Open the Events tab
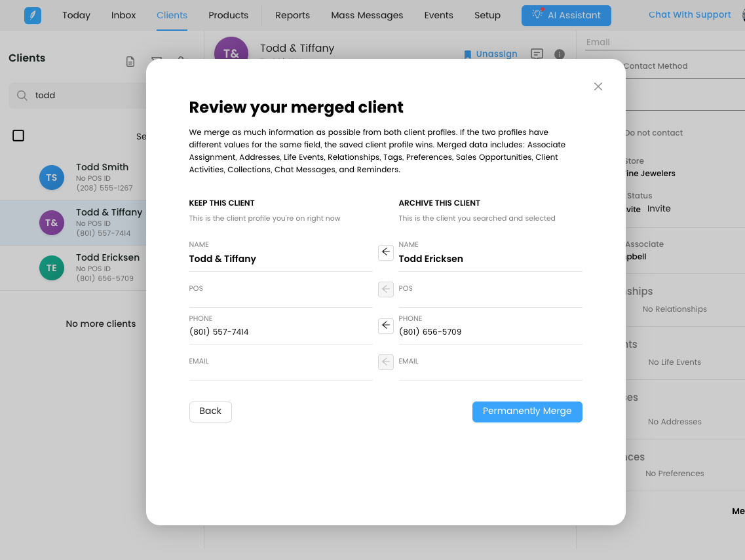 pos(438,15)
